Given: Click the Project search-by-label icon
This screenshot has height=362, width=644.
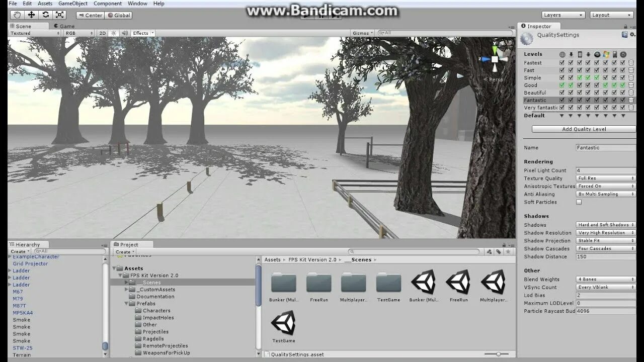Looking at the screenshot, I should click(499, 252).
